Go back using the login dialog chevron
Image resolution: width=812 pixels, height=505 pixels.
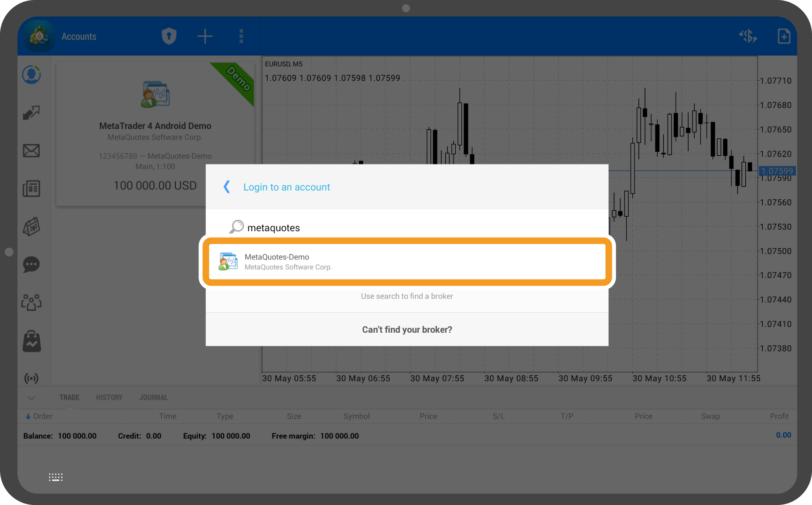tap(226, 187)
